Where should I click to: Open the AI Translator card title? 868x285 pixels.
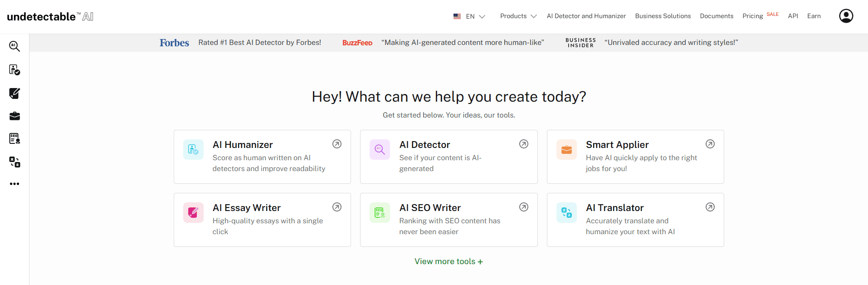pos(614,208)
